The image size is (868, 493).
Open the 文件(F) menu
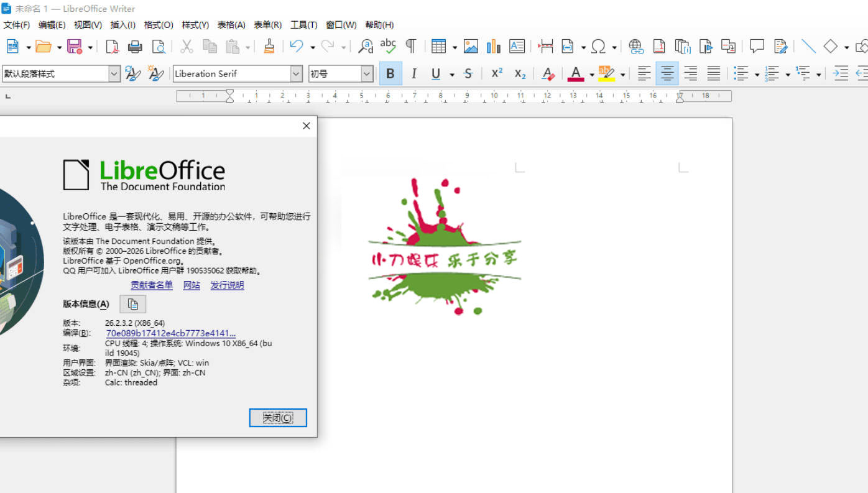pyautogui.click(x=17, y=25)
